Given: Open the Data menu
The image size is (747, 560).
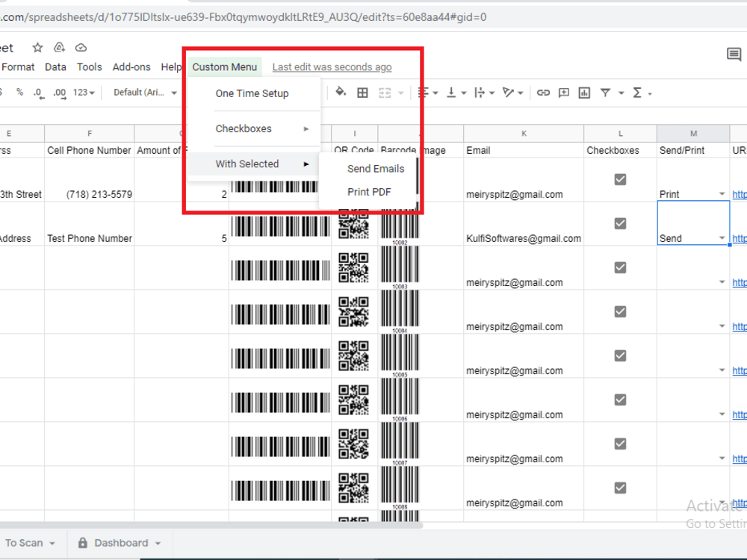Looking at the screenshot, I should coord(55,67).
